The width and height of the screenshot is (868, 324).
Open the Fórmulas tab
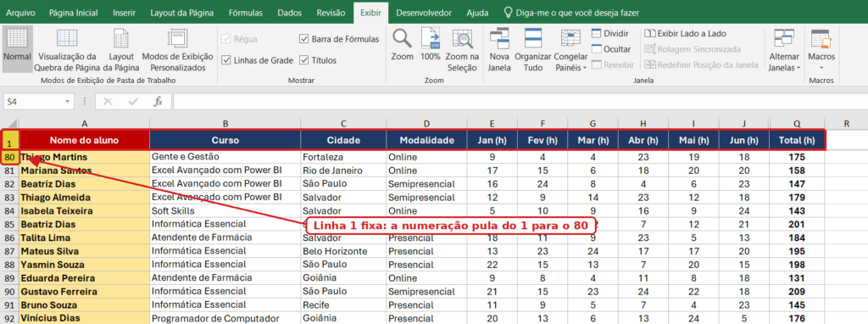tap(246, 12)
